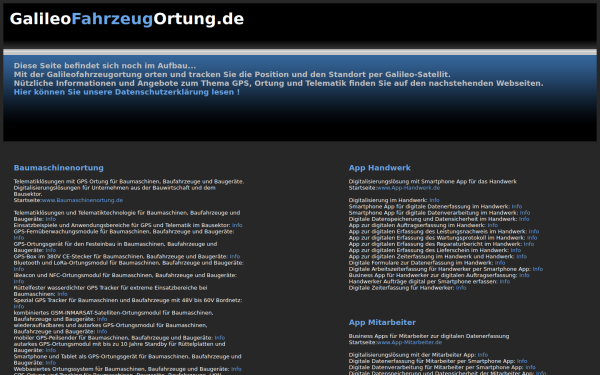Open Info for mobiler GPS-Peilsender
Viewport: 600px width, 375px height.
coord(220,338)
